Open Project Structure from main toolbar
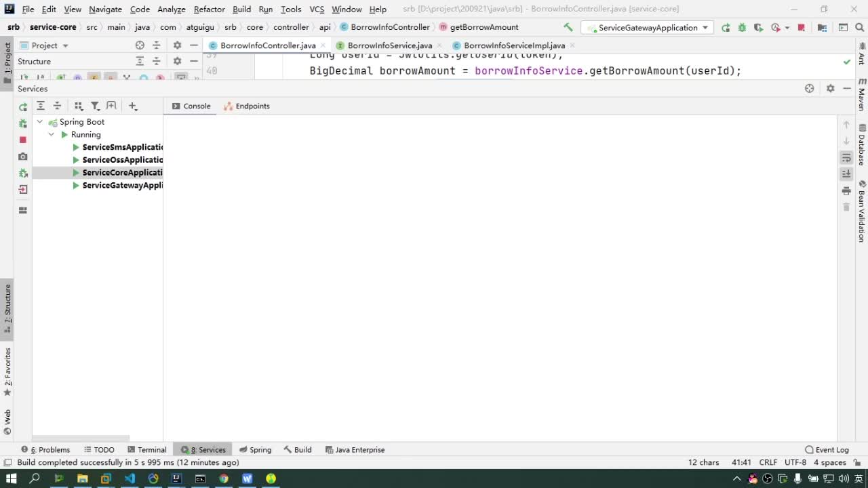Screen dimensions: 868x488 (x=823, y=28)
